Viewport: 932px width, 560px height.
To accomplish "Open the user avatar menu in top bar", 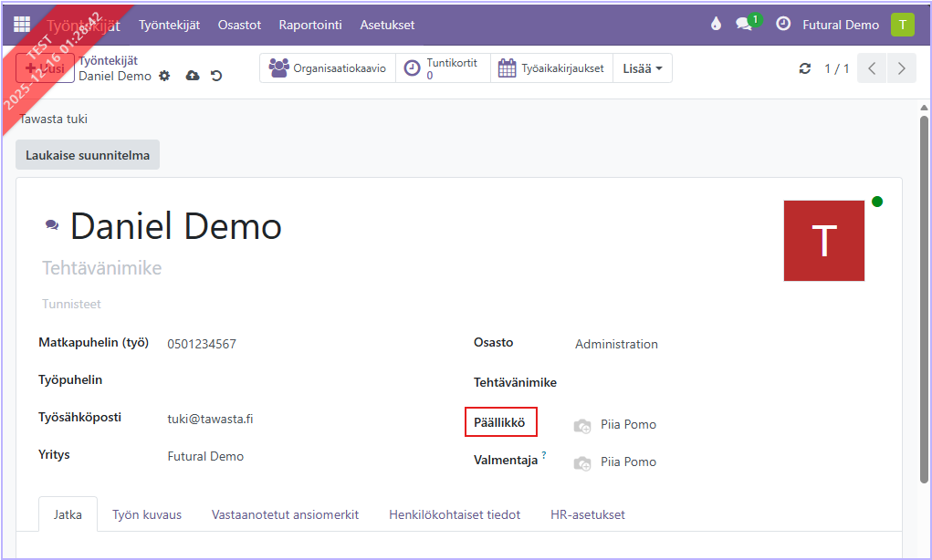I will pos(902,25).
